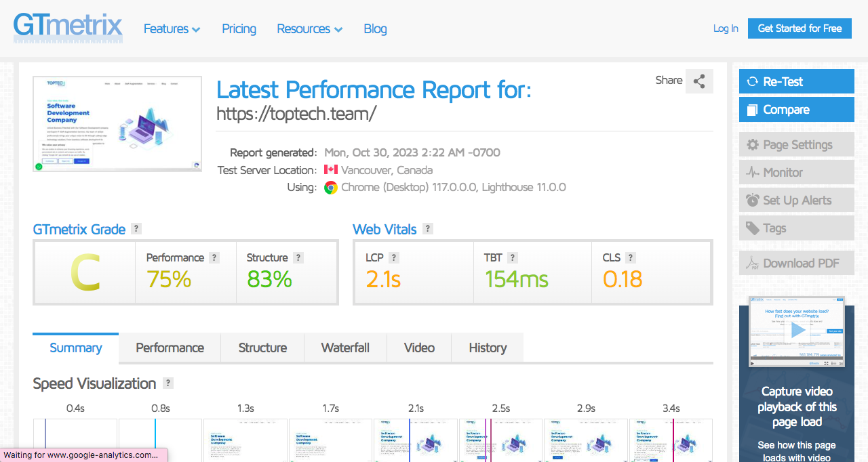Play the video playback preview thumbnail

(797, 331)
